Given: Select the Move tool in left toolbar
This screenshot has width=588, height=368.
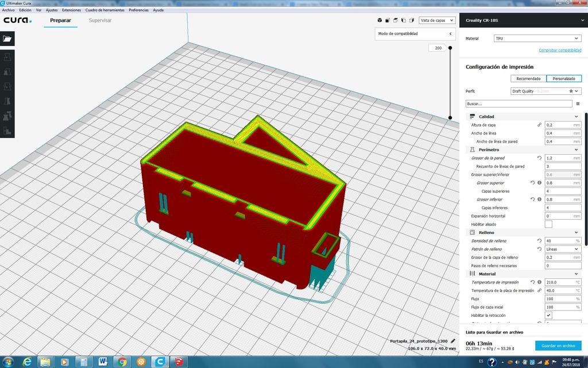Looking at the screenshot, I should pyautogui.click(x=7, y=58).
